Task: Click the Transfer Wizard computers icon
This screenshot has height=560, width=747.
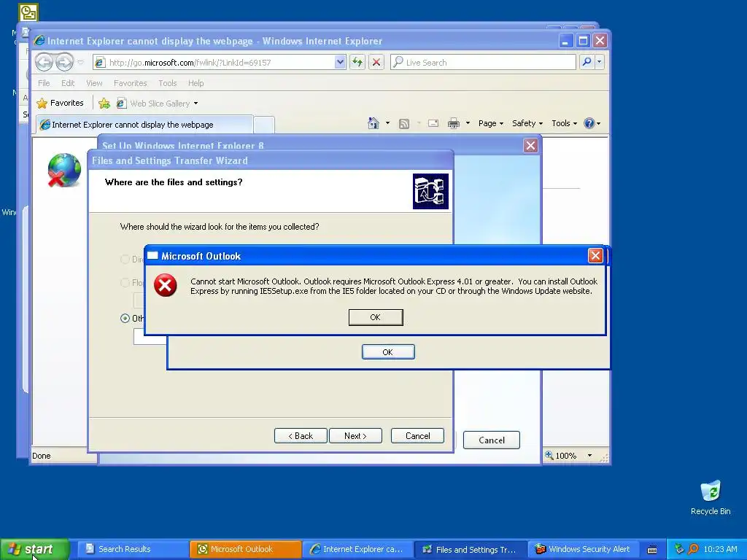Action: 430,191
